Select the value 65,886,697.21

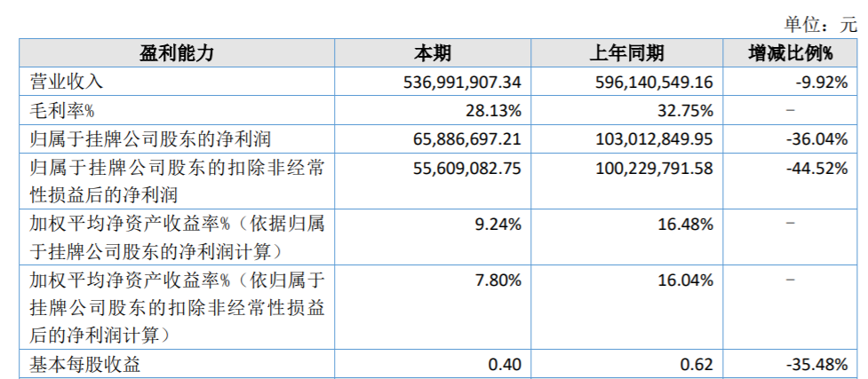point(467,138)
